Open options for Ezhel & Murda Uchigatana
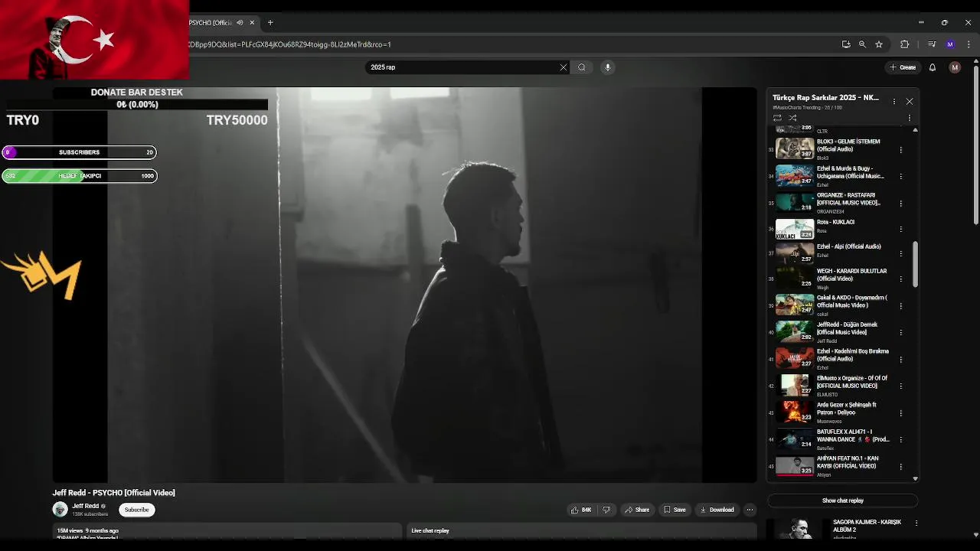This screenshot has width=980, height=551. [900, 176]
